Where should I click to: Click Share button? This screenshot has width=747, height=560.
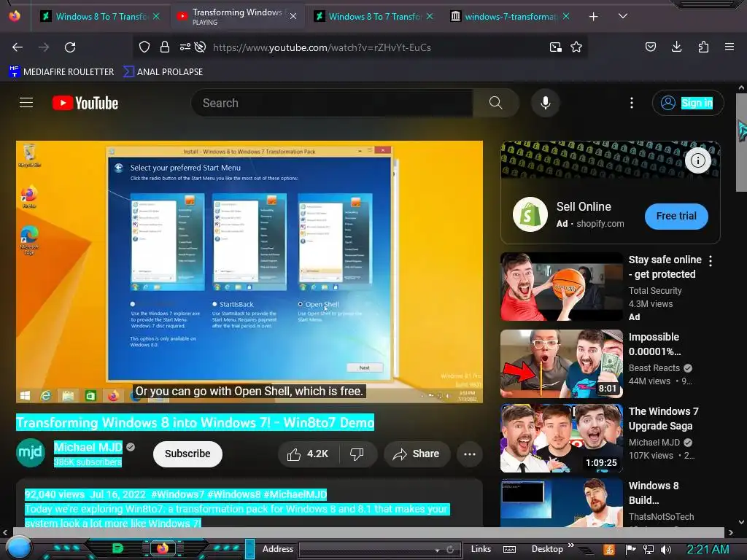click(416, 454)
